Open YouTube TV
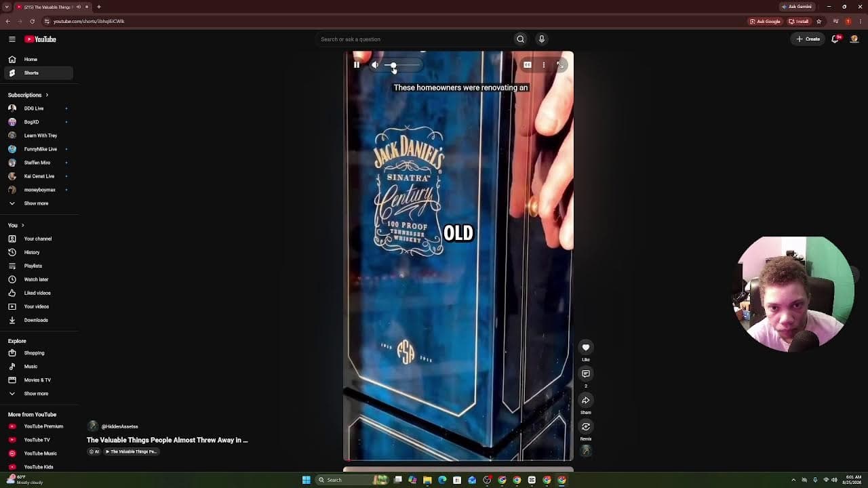This screenshot has width=868, height=488. pos(39,440)
